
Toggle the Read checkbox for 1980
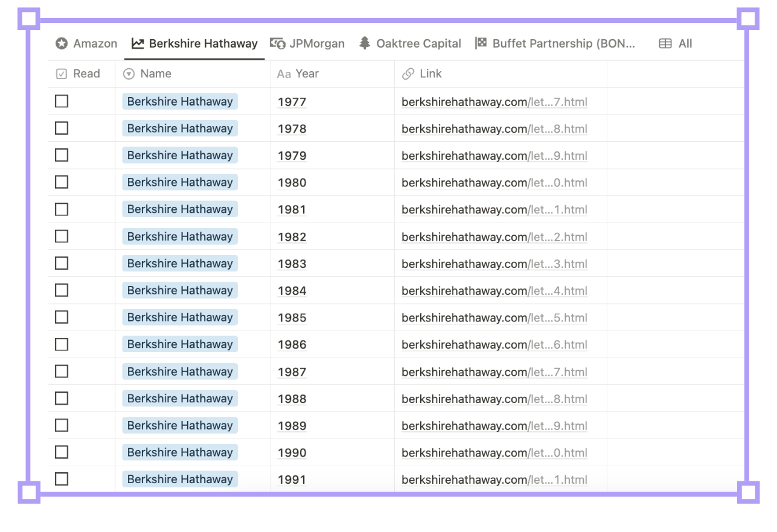tap(62, 182)
